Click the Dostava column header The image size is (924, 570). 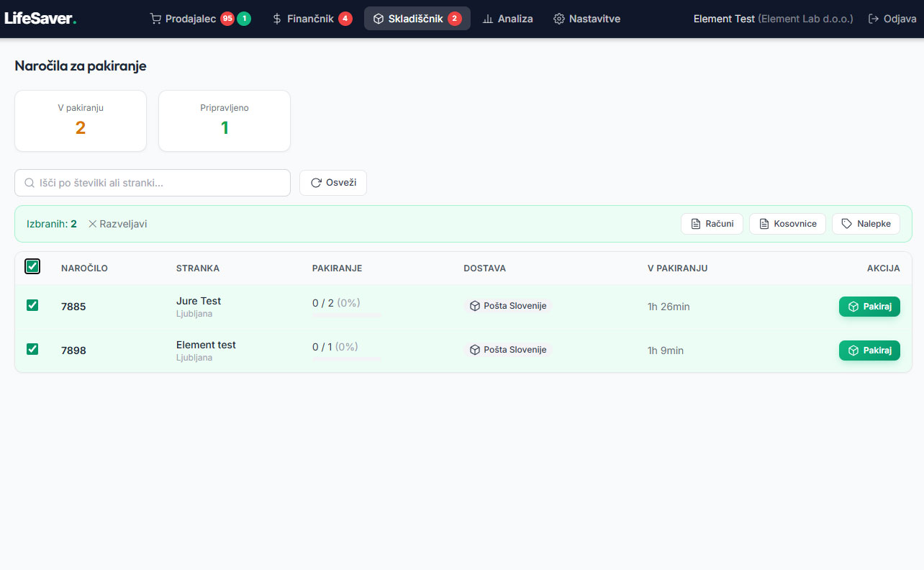pyautogui.click(x=485, y=268)
